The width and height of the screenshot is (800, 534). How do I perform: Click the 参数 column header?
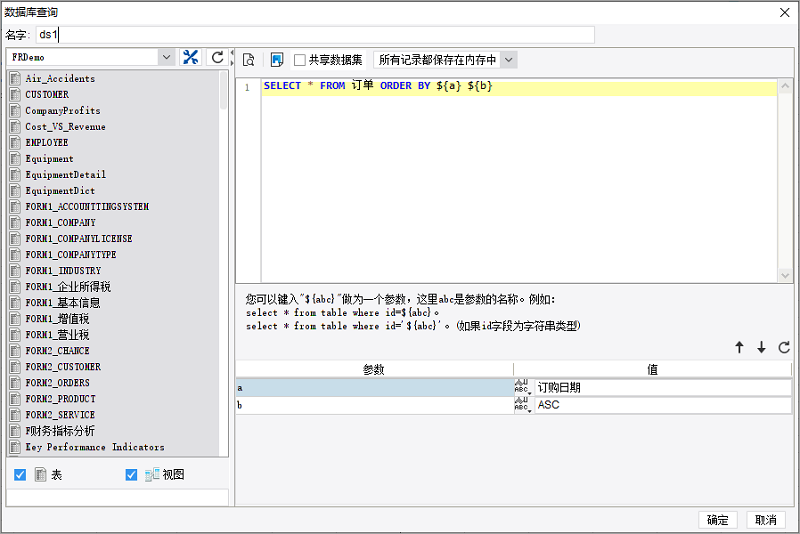click(374, 370)
